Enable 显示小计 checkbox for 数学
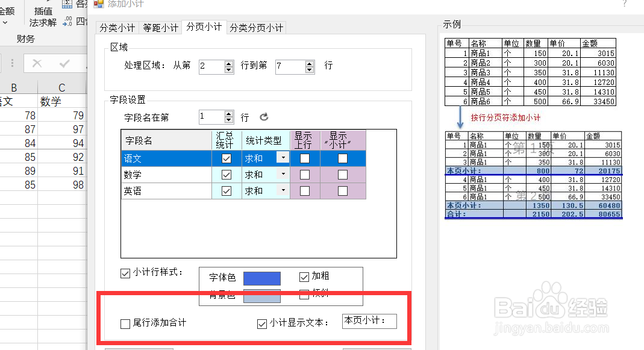 (x=343, y=175)
